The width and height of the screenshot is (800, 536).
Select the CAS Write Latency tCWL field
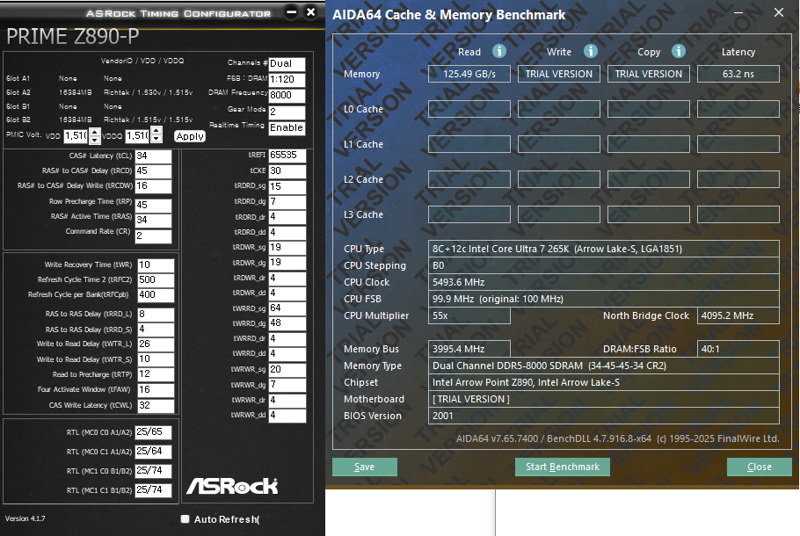click(156, 405)
